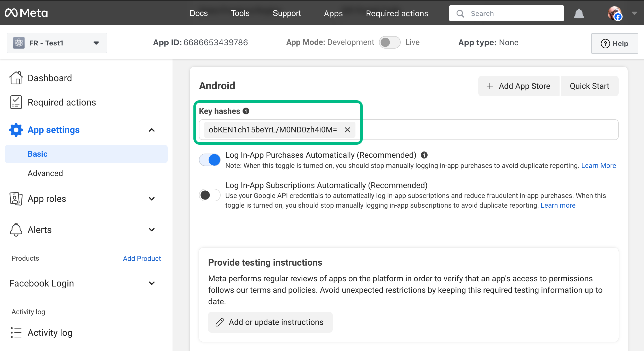Image resolution: width=644 pixels, height=351 pixels.
Task: Click the Meta logo in the header
Action: click(x=26, y=13)
